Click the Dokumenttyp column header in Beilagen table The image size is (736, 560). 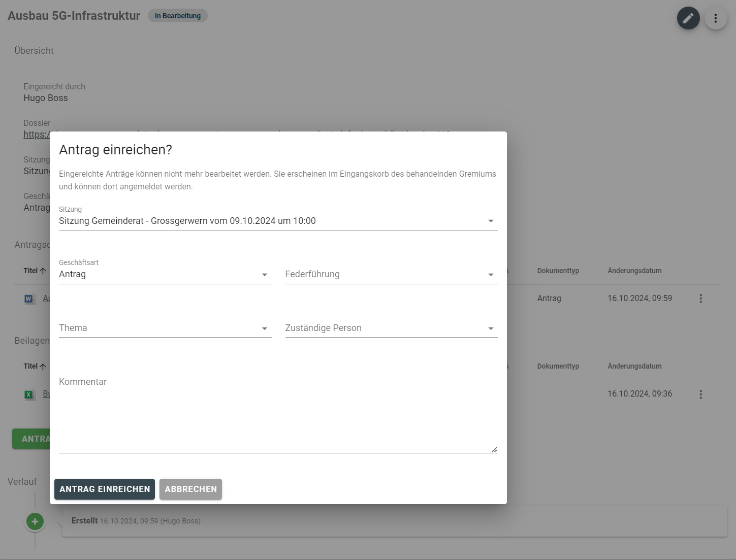click(558, 366)
